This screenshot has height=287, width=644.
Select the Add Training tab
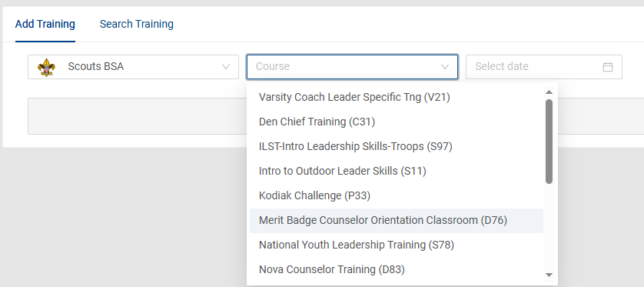point(45,24)
